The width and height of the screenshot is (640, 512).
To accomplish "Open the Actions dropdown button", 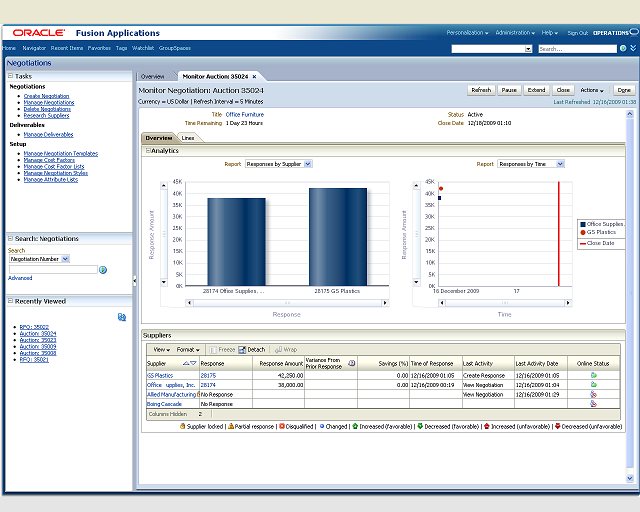I will 592,90.
